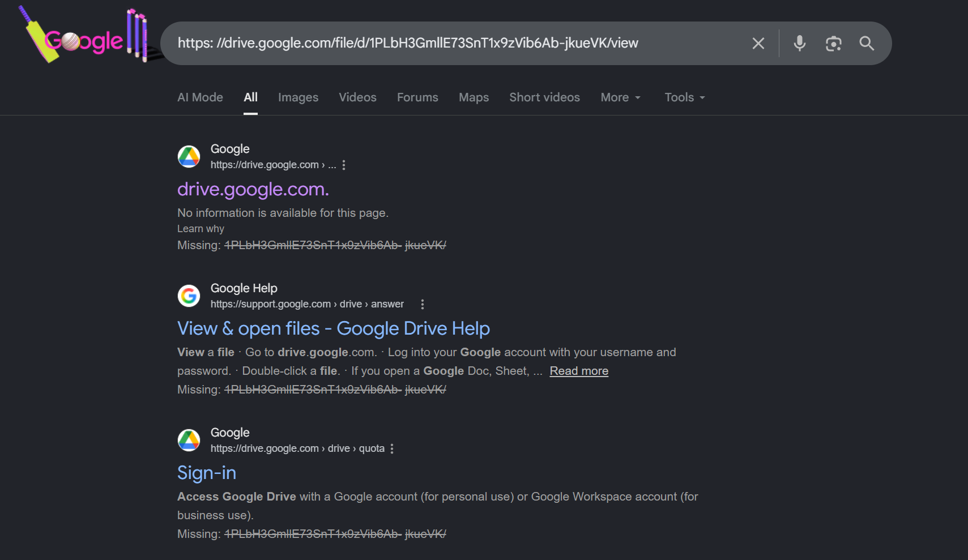Image resolution: width=968 pixels, height=560 pixels.
Task: Open three-dot menu for Google Help result
Action: (x=423, y=304)
